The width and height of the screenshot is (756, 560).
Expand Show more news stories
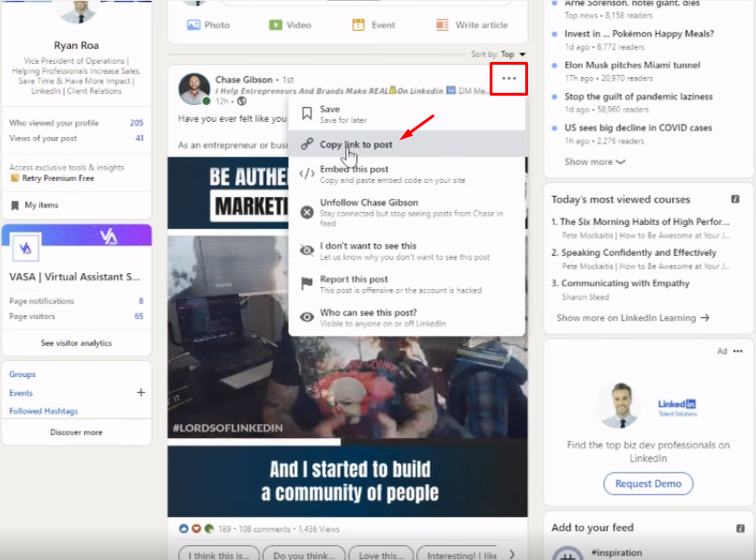(x=595, y=161)
